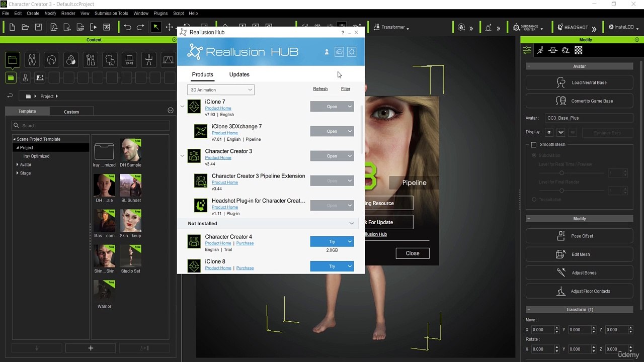Click the Edit Mesh button

click(x=580, y=254)
